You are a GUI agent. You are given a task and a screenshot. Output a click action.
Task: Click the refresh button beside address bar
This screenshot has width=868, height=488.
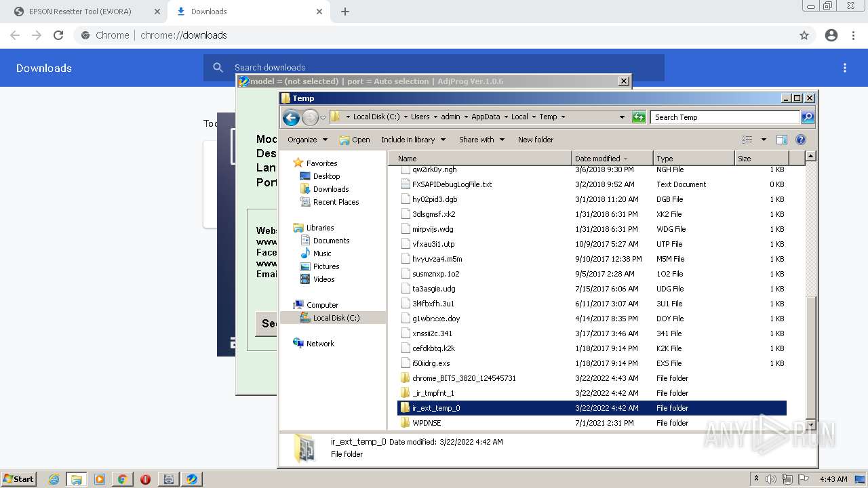point(639,117)
